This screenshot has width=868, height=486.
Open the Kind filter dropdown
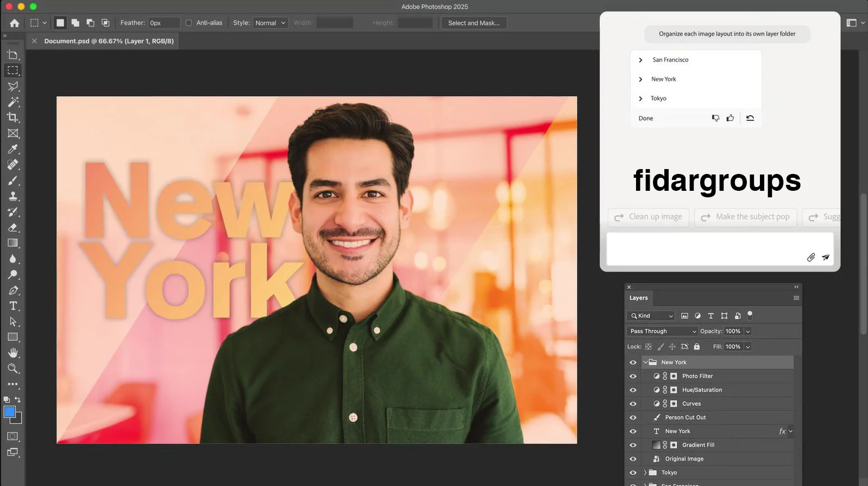(651, 316)
